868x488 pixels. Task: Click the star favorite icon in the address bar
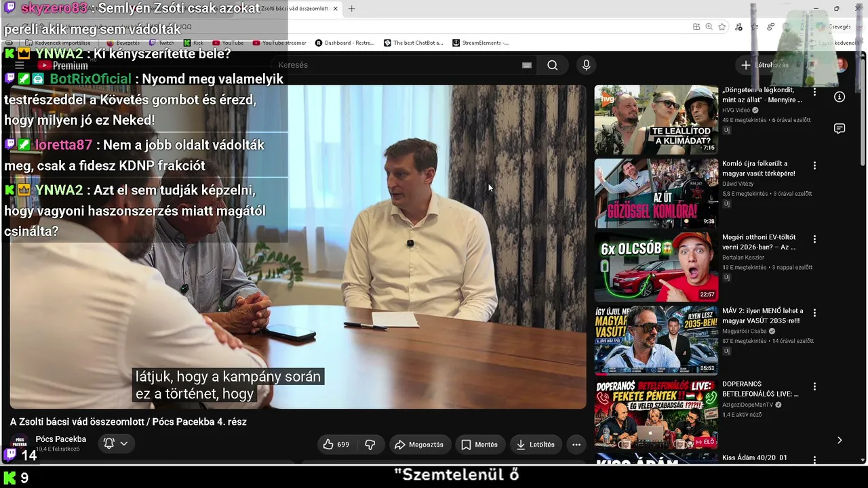click(722, 27)
